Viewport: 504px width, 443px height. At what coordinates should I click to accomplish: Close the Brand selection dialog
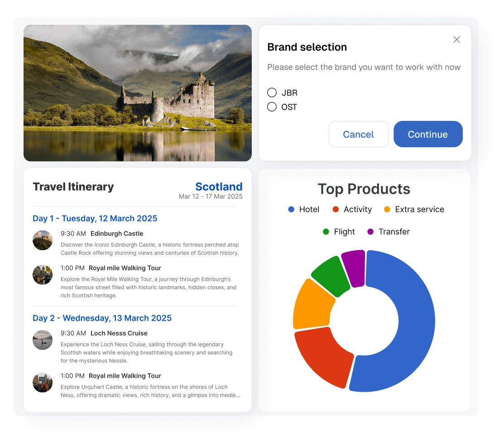456,39
